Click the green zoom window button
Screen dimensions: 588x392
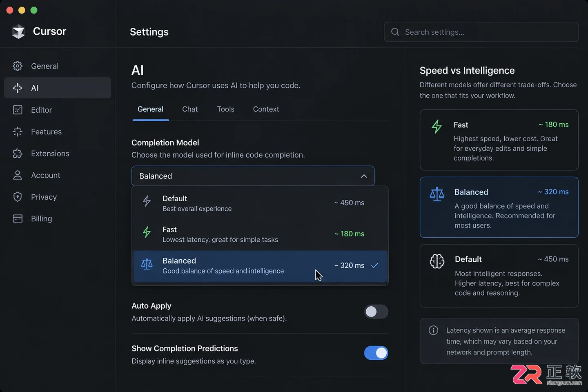tap(34, 10)
